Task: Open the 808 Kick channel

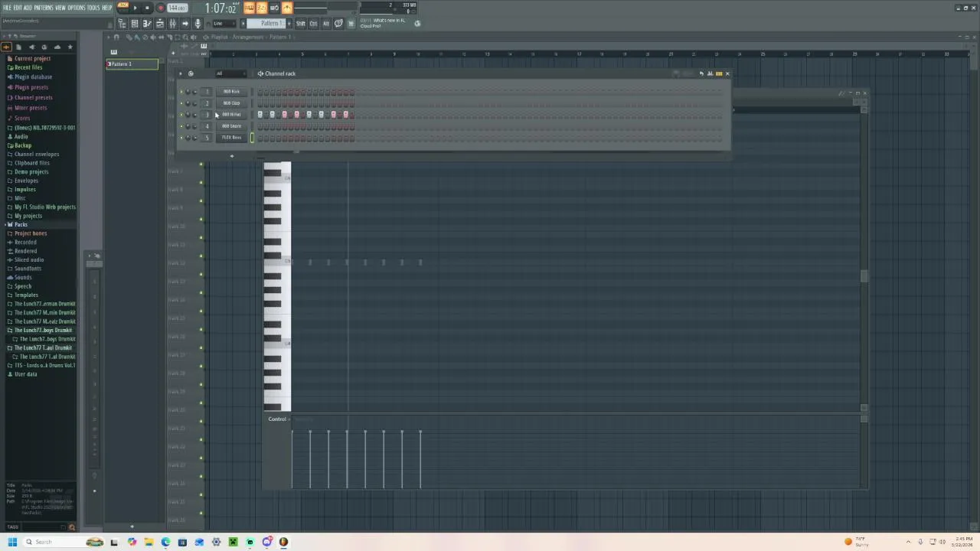Action: (231, 92)
